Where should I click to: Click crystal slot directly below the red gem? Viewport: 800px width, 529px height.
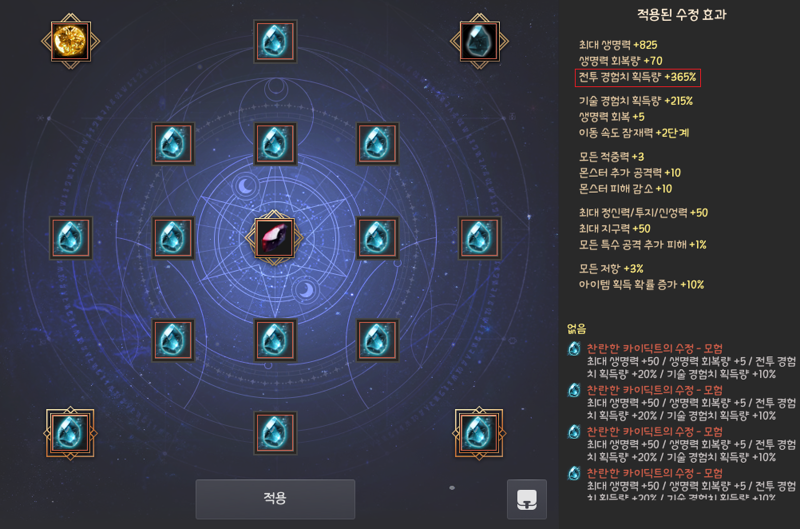[x=275, y=340]
